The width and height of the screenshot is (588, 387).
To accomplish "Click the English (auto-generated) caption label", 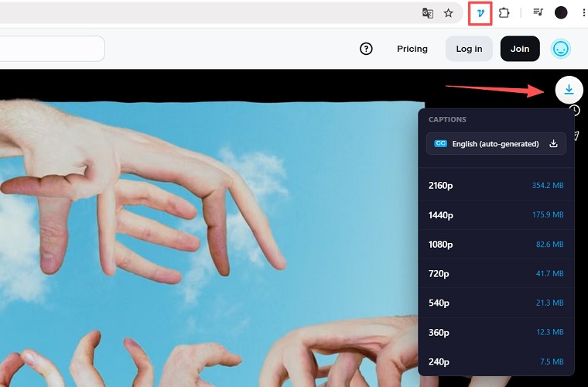I will point(495,144).
